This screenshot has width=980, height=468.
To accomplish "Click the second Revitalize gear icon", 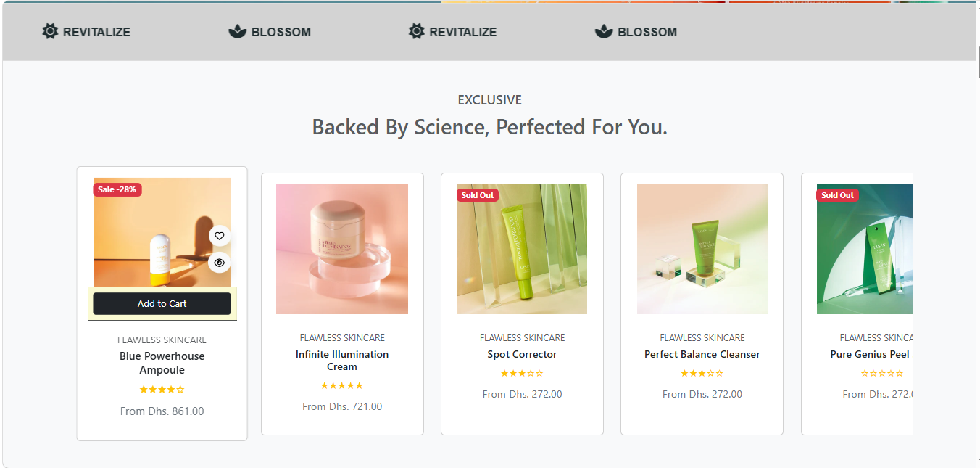I will tap(416, 31).
